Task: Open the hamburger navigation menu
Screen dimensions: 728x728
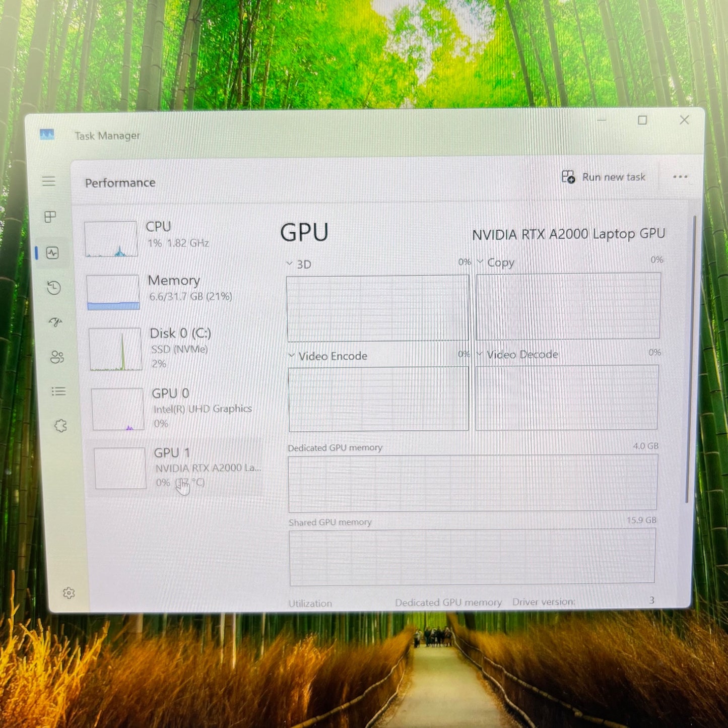Action: (x=49, y=181)
